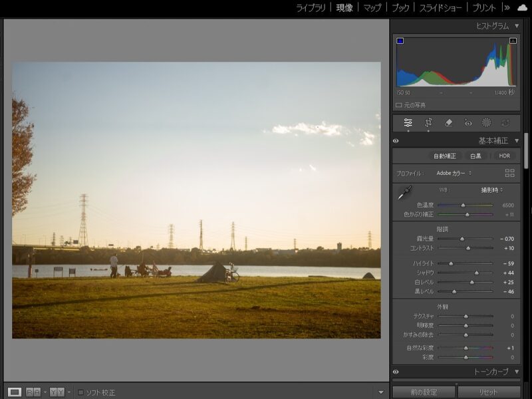Click the 自動補正 auto button
This screenshot has height=399, width=532.
tap(445, 156)
